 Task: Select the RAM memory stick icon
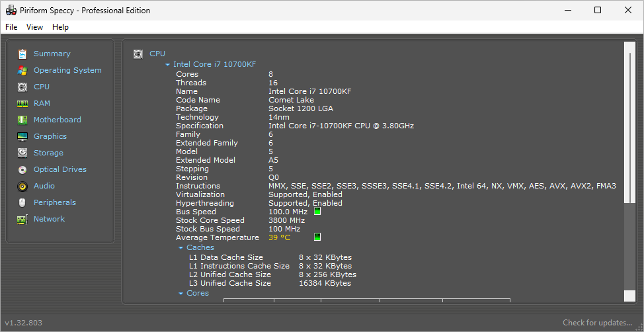pyautogui.click(x=22, y=103)
